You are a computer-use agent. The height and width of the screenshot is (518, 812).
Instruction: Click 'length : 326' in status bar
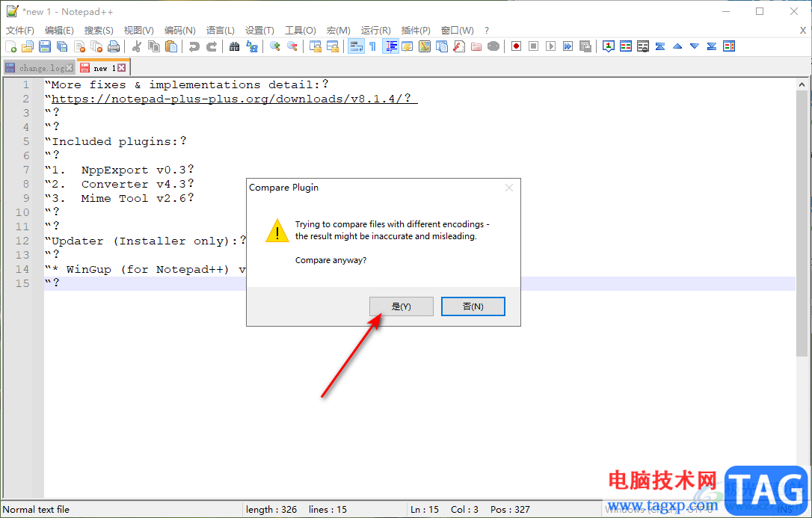(x=271, y=509)
